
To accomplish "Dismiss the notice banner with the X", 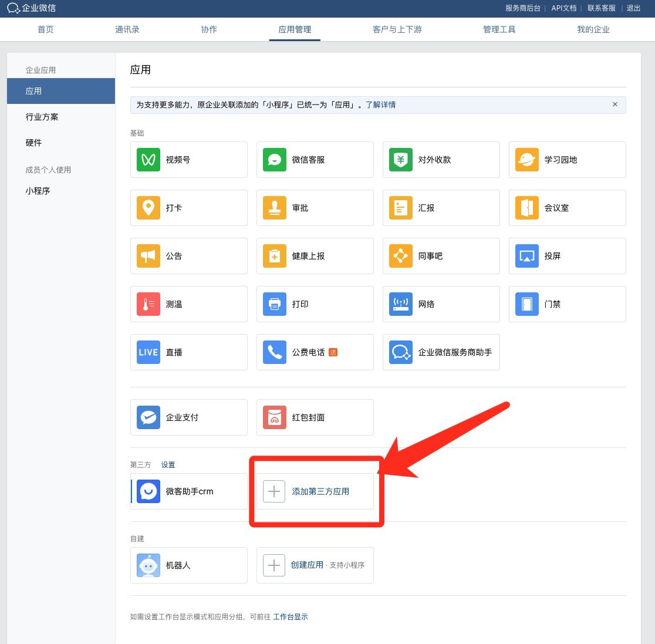I will click(x=615, y=104).
